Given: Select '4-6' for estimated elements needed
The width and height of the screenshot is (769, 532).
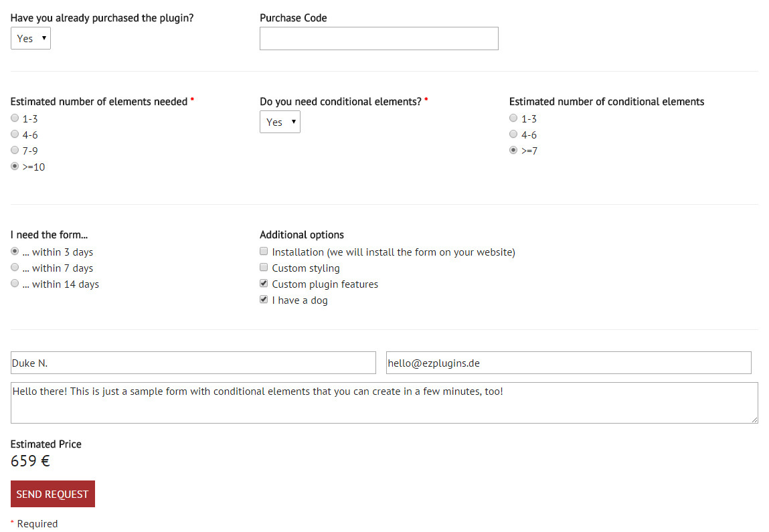Looking at the screenshot, I should (15, 135).
